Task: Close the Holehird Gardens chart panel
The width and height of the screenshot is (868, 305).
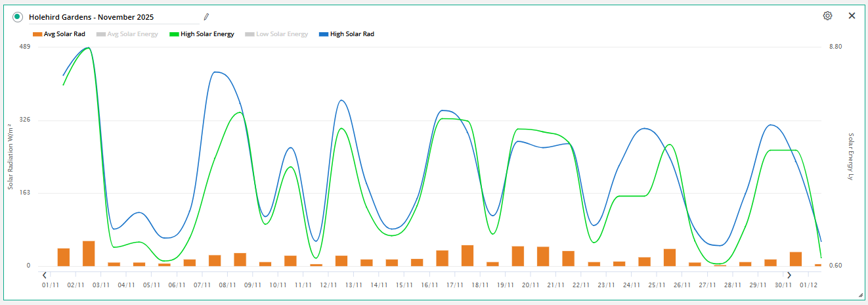Action: click(x=852, y=16)
